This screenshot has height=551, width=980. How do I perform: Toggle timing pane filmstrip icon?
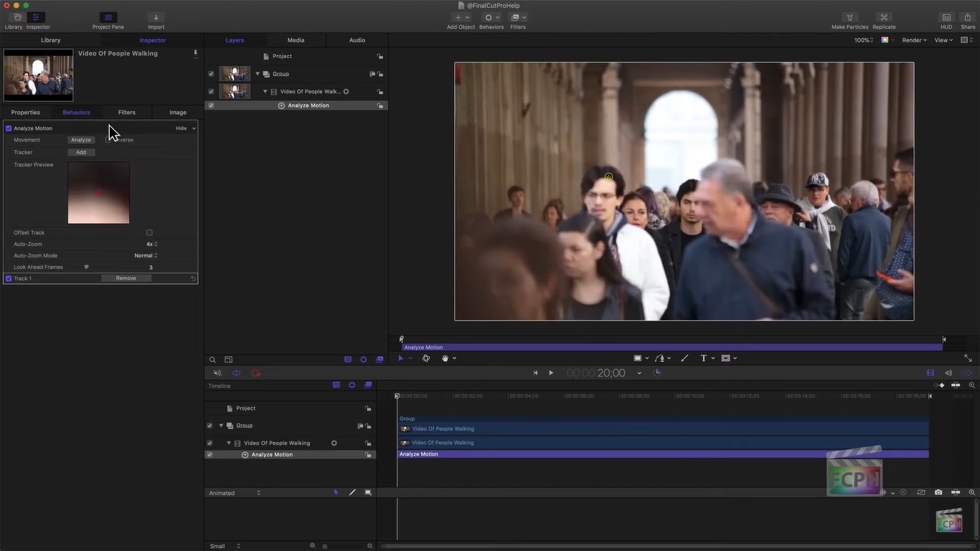[x=930, y=373]
